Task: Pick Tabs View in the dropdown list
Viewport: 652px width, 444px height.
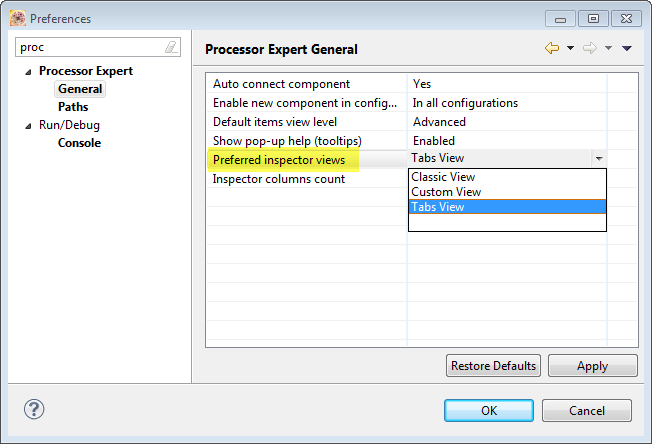Action: 438,207
